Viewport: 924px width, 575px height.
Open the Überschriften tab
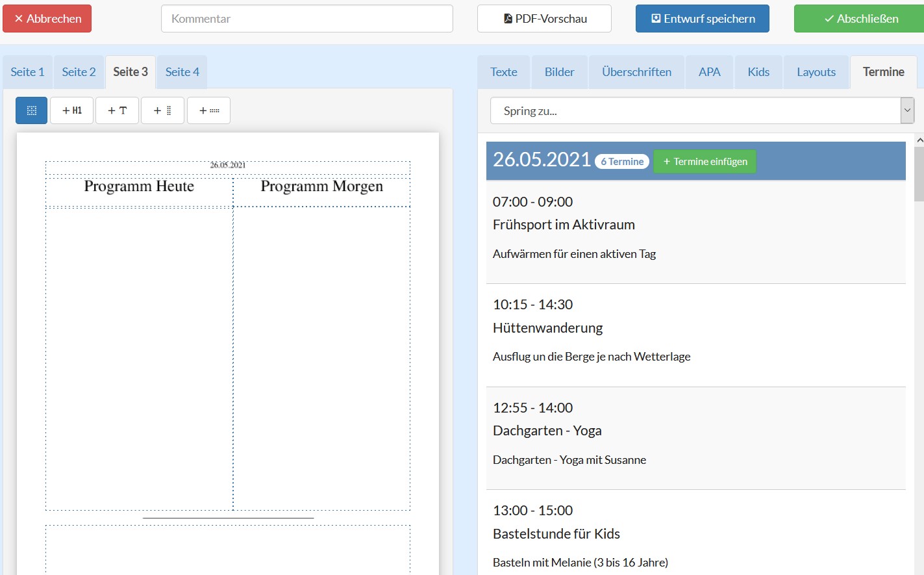pos(636,72)
